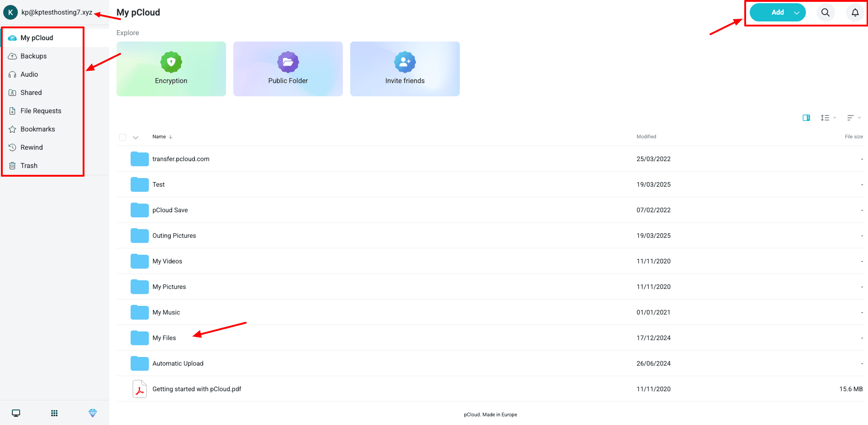Click the premium diamond icon
868x425 pixels.
point(93,413)
